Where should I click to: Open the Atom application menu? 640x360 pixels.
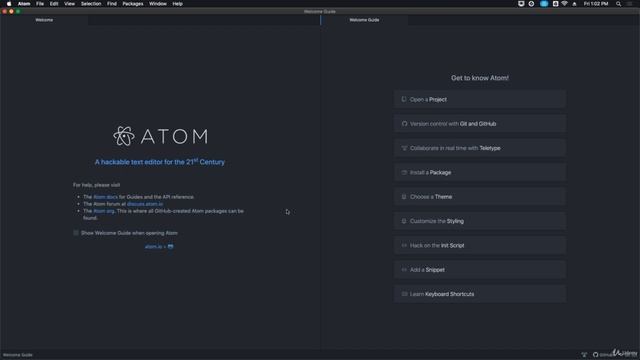[x=24, y=4]
